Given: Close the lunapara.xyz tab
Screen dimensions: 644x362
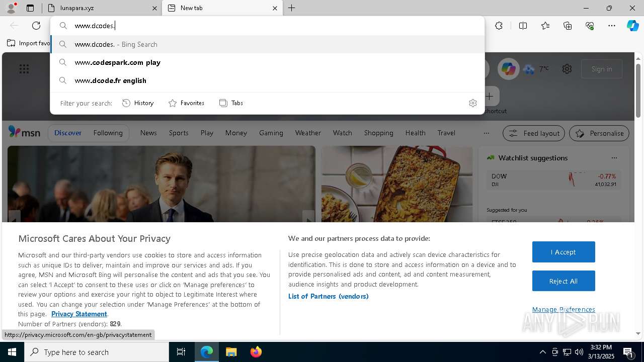Looking at the screenshot, I should (154, 8).
